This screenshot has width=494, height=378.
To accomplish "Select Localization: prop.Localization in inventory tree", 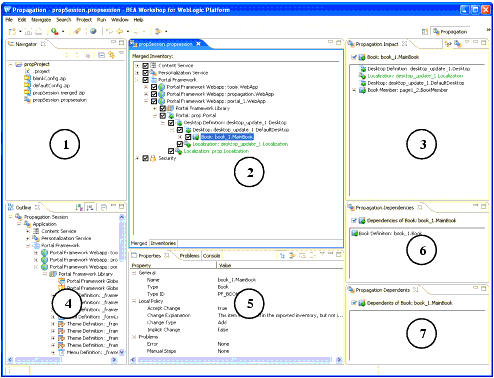I will (x=216, y=151).
